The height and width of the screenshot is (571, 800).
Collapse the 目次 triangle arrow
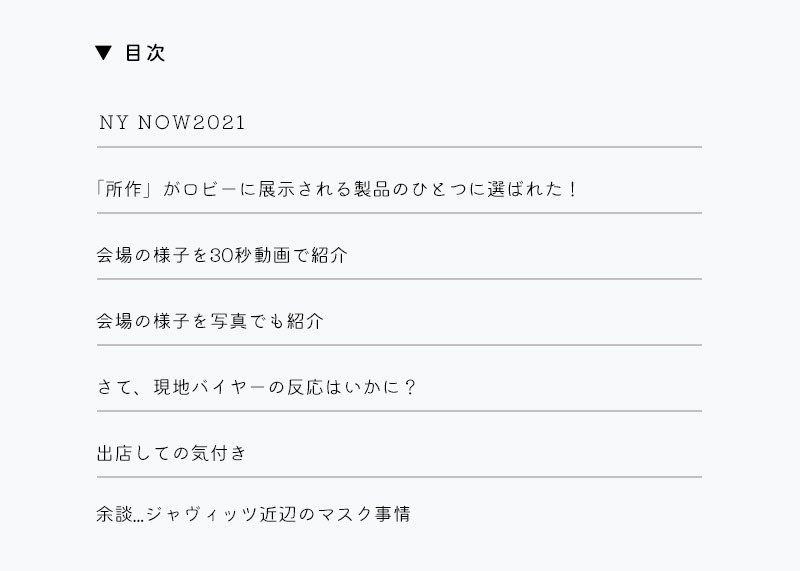(104, 53)
